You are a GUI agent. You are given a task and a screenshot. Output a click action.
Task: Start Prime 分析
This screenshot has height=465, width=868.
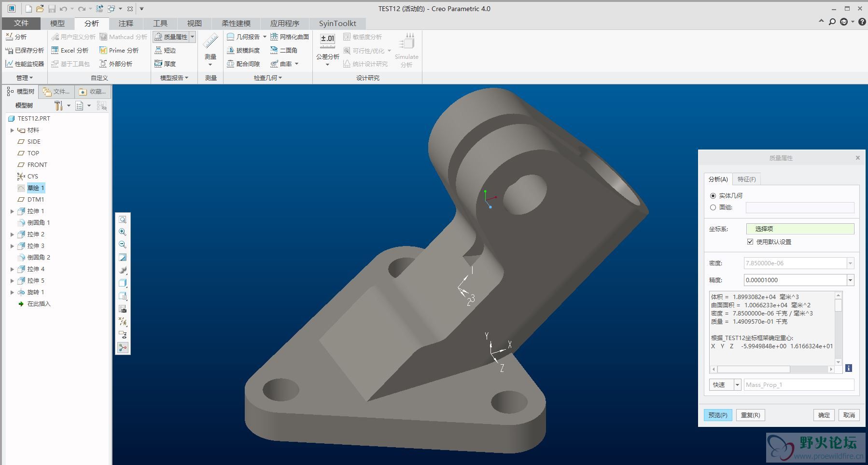coord(119,50)
